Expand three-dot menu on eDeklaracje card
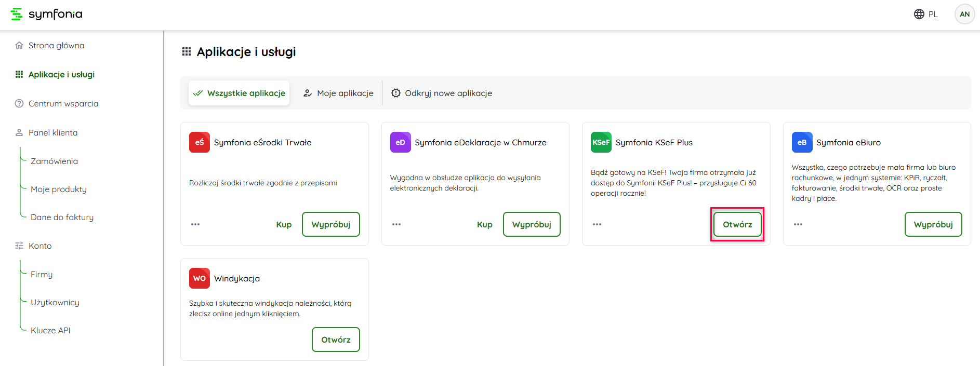Image resolution: width=980 pixels, height=366 pixels. [x=396, y=224]
